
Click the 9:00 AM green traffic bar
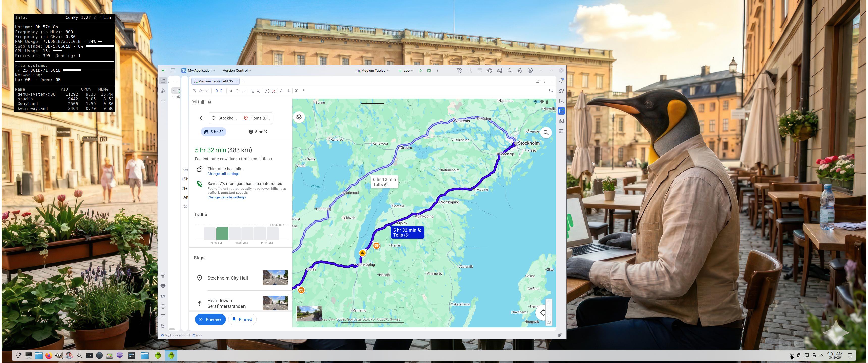[x=222, y=233]
